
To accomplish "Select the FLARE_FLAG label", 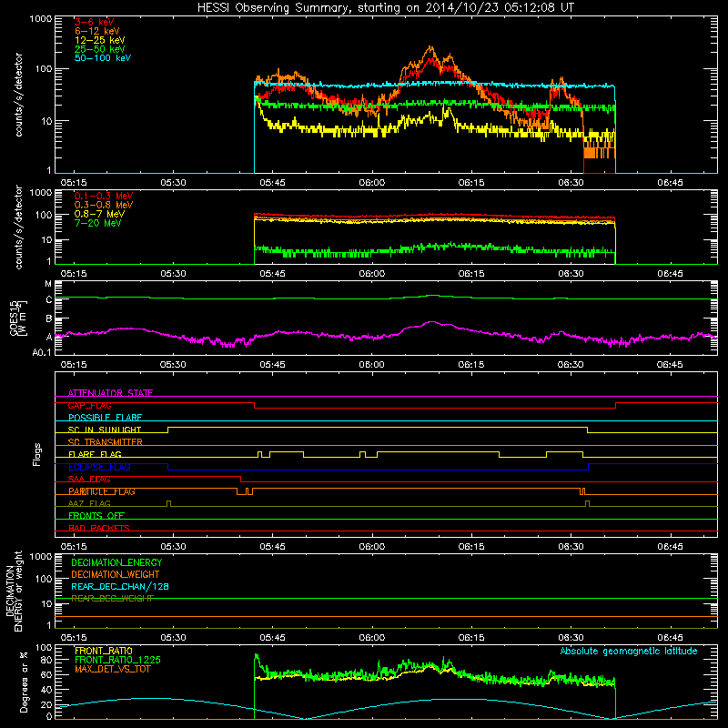I will [x=95, y=454].
